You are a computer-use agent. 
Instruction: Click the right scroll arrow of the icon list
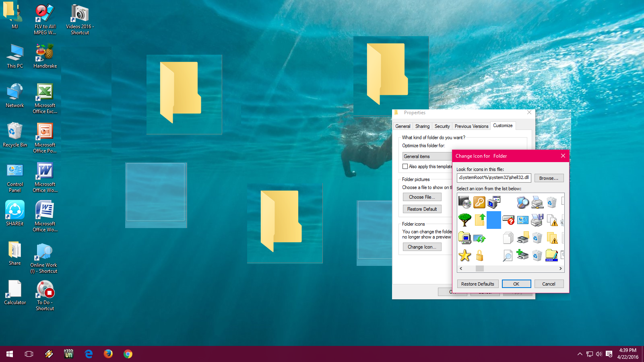point(560,268)
